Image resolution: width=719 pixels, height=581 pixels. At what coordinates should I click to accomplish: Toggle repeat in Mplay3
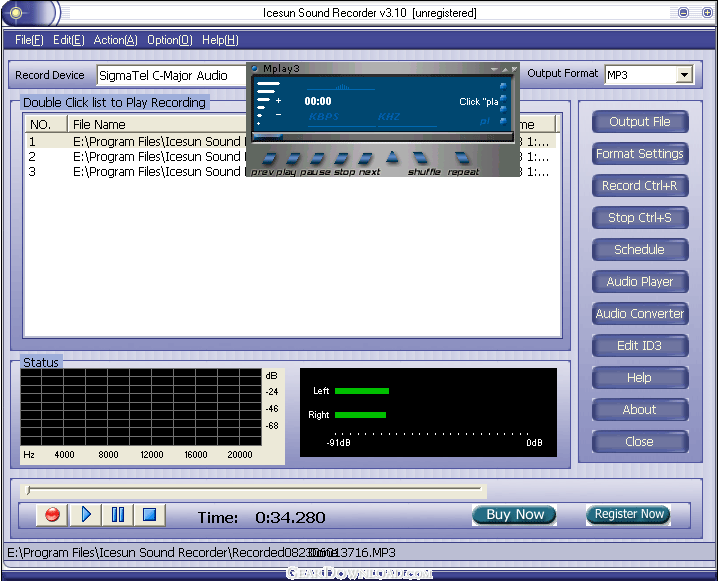(x=462, y=158)
